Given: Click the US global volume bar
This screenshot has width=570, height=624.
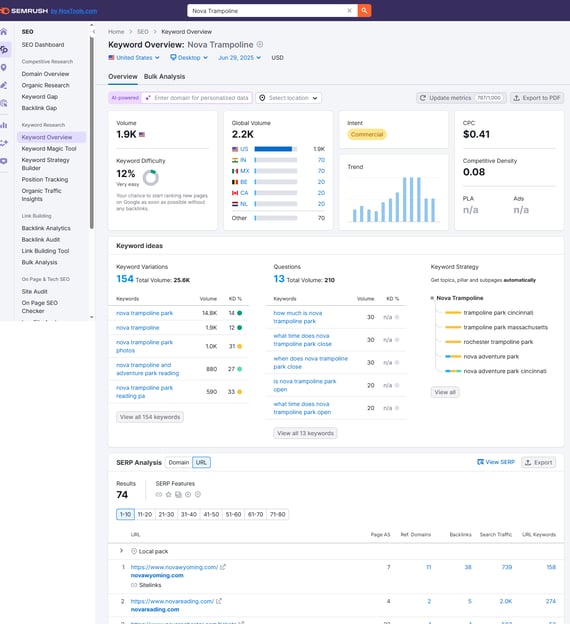Looking at the screenshot, I should [x=275, y=149].
